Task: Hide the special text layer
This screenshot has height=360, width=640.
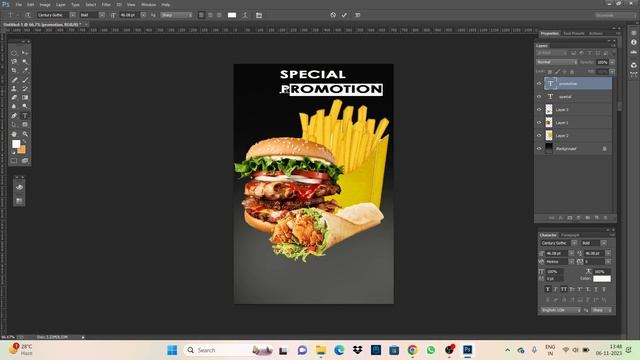Action: click(539, 97)
